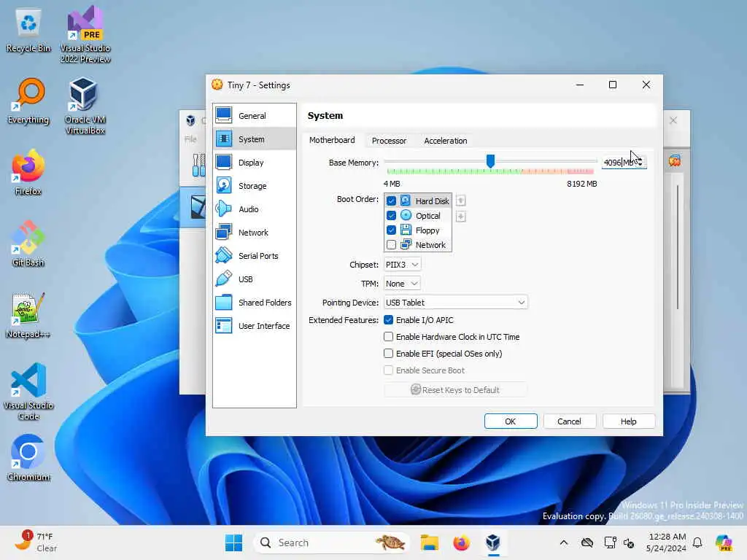Click Base Memory spinbox stepper arrows

(640, 163)
